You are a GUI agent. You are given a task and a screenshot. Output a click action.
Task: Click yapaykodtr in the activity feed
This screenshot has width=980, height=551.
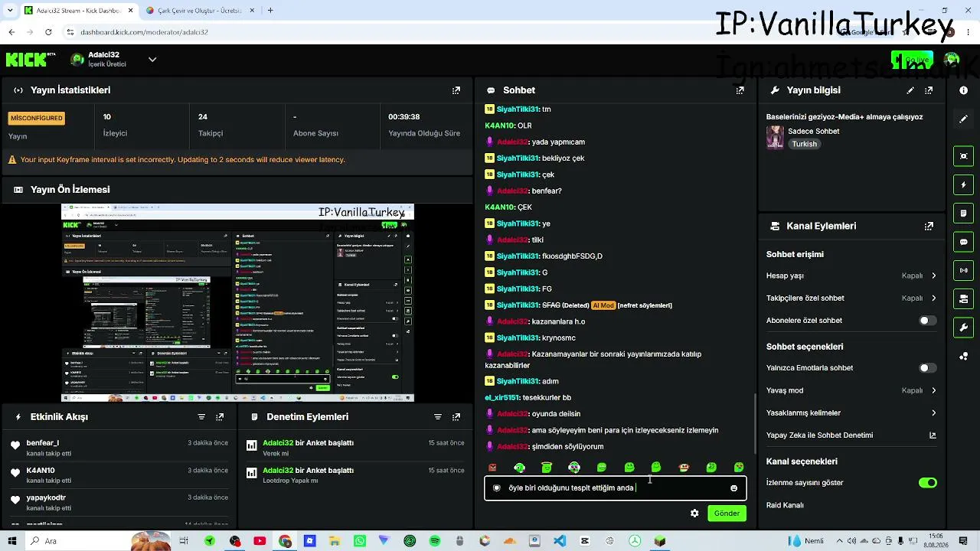pos(46,498)
